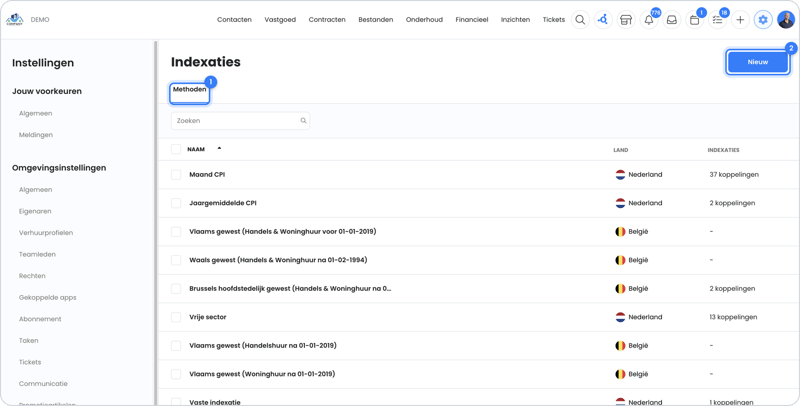The image size is (800, 406).
Task: Open the Inzichten menu
Action: (x=515, y=20)
